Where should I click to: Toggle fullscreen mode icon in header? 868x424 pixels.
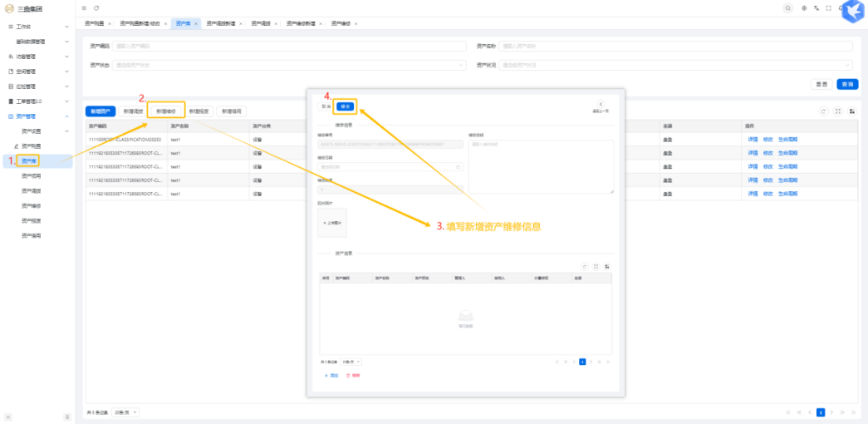coord(828,7)
